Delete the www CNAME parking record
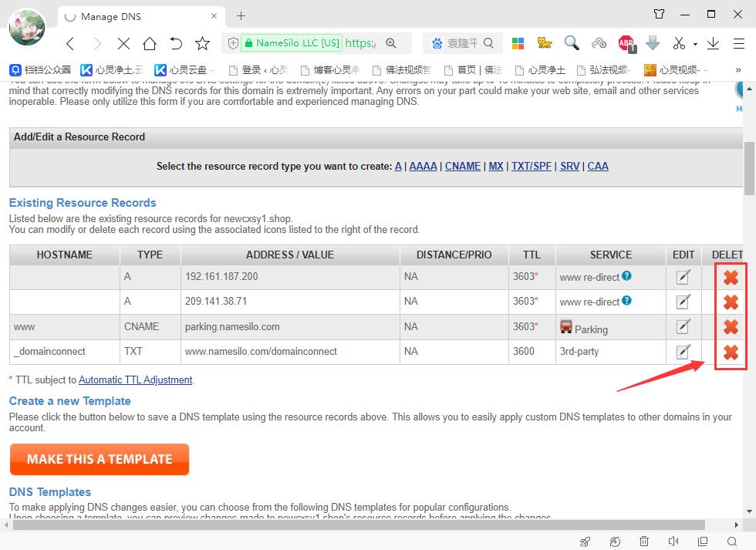The image size is (756, 550). click(731, 327)
